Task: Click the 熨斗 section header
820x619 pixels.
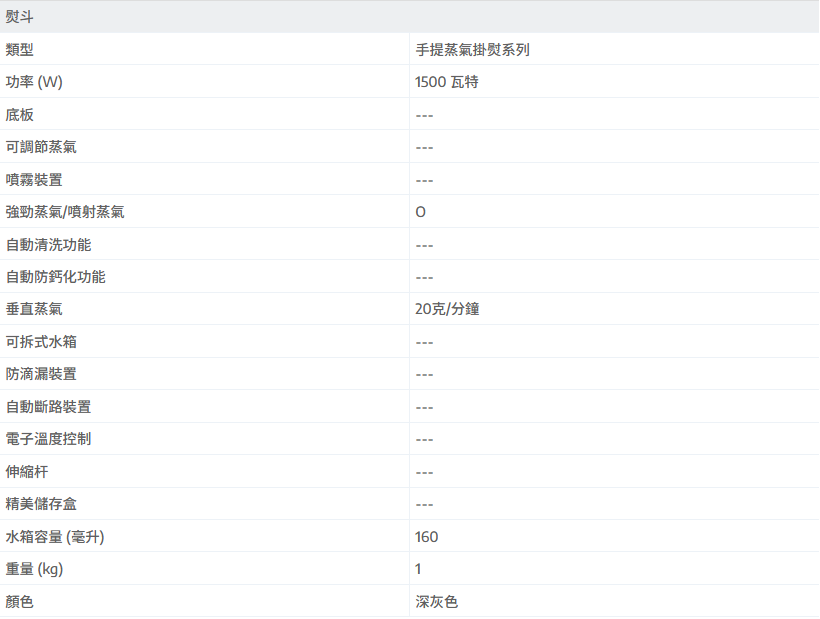Action: (20, 17)
